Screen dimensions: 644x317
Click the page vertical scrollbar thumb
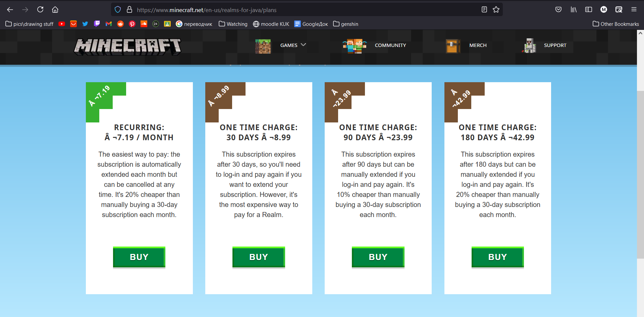click(640, 174)
